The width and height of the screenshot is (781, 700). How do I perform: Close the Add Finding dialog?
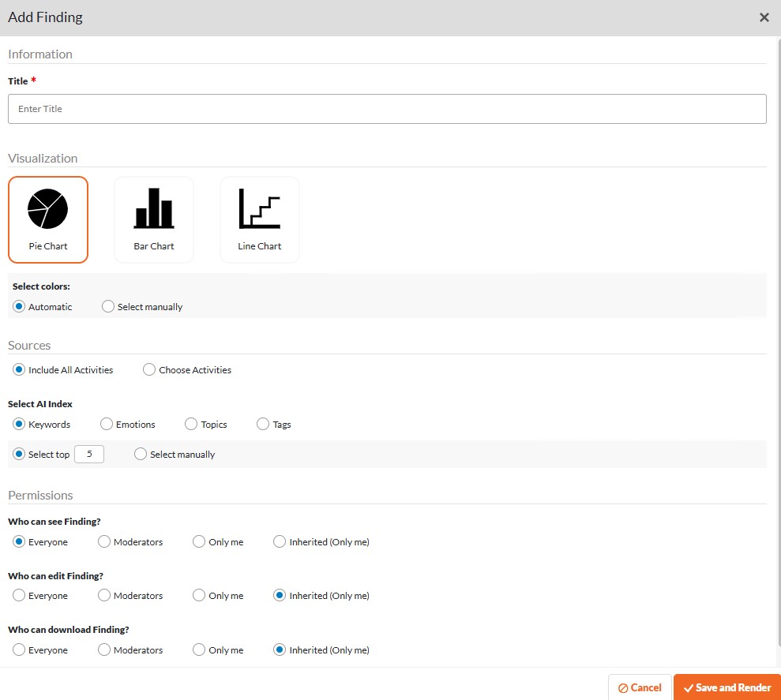764,17
